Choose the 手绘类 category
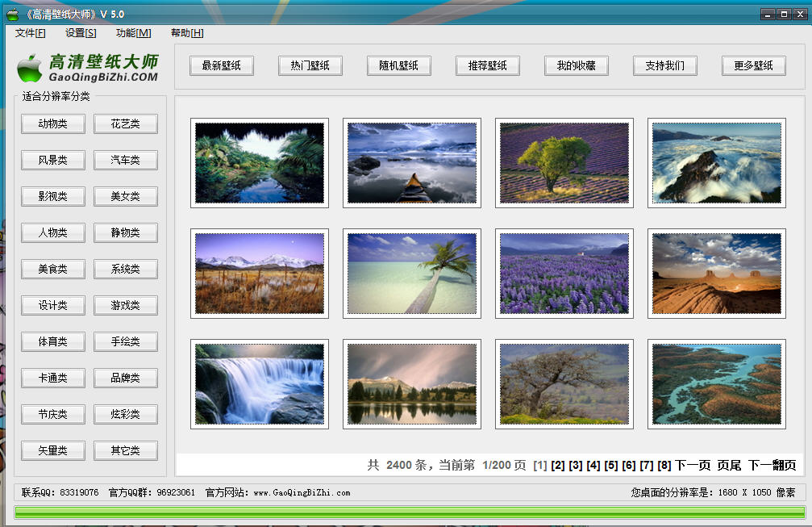Screen dimensions: 812x527 (x=125, y=341)
